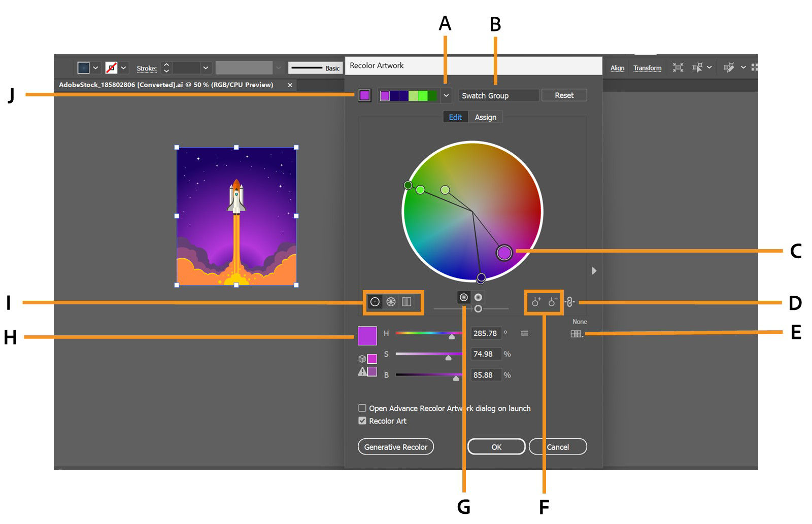Expand the right panel arrow
The width and height of the screenshot is (812, 524).
pos(594,271)
